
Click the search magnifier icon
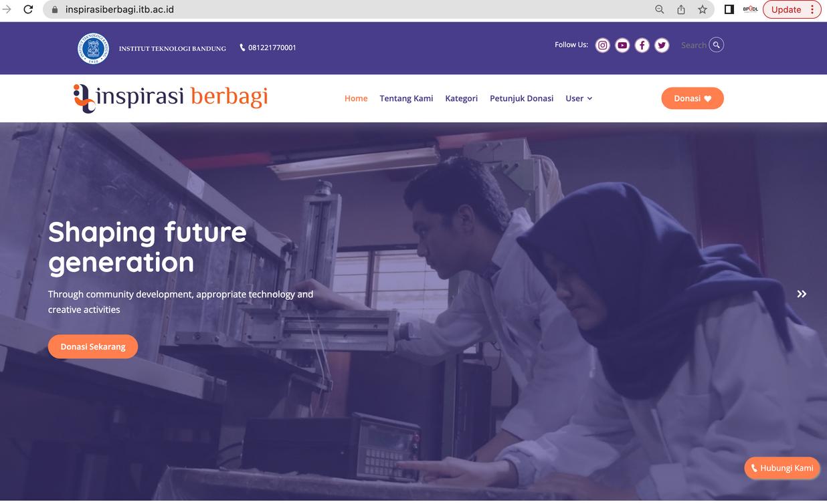717,45
